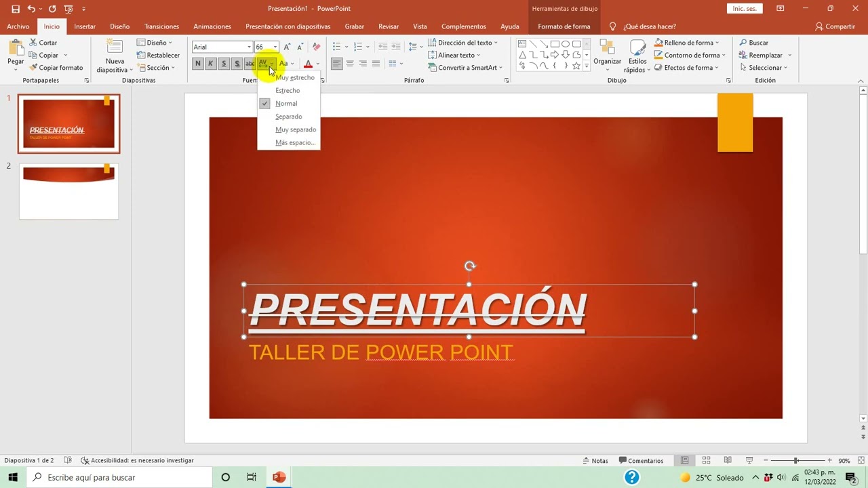
Task: Justify the paragraph text
Action: pyautogui.click(x=376, y=64)
